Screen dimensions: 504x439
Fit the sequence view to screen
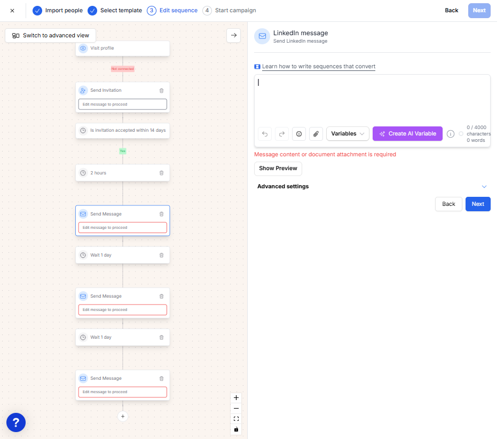(236, 419)
